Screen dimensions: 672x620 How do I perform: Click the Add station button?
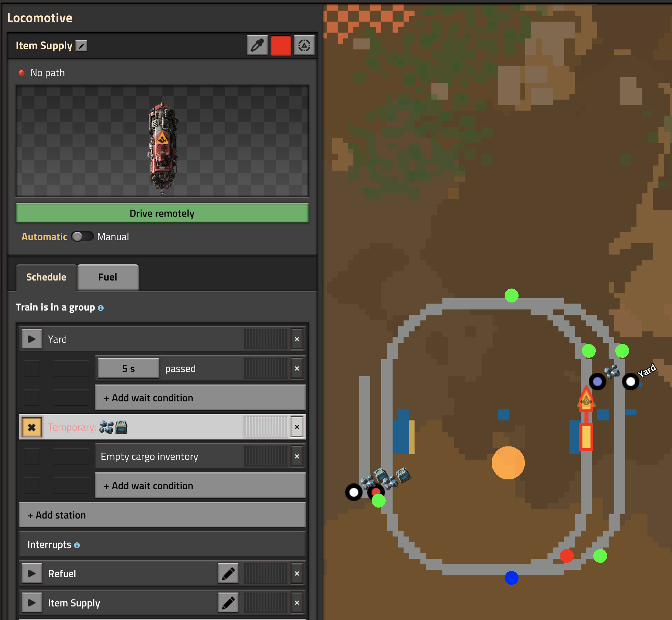tap(162, 515)
